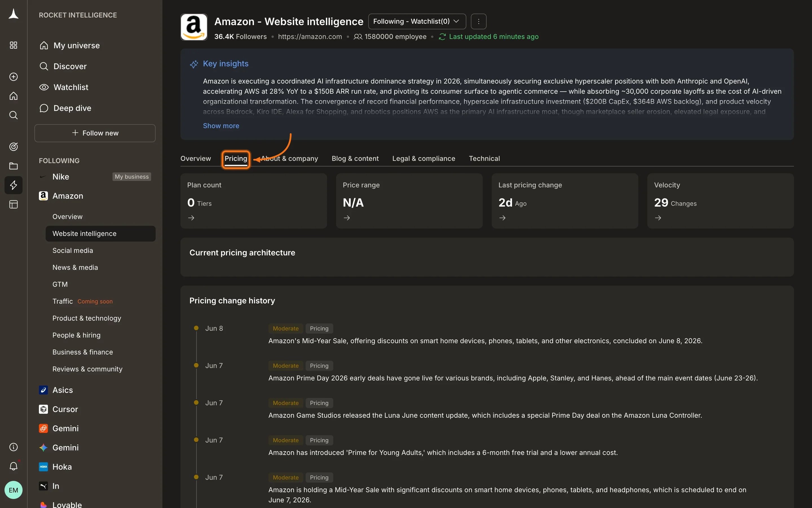The image size is (812, 508).
Task: Click the 'Prime for Young Adults' entry text
Action: (443, 453)
